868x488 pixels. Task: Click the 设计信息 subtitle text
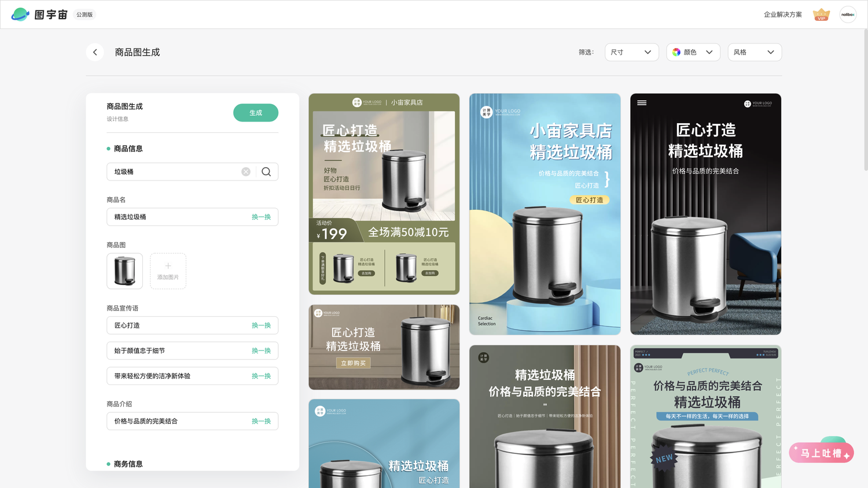tap(117, 119)
